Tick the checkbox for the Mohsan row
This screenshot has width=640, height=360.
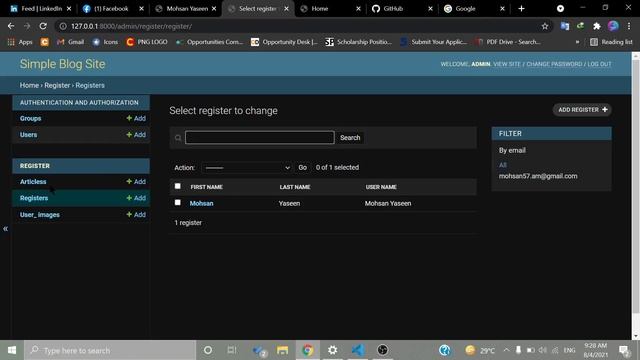[x=178, y=202]
